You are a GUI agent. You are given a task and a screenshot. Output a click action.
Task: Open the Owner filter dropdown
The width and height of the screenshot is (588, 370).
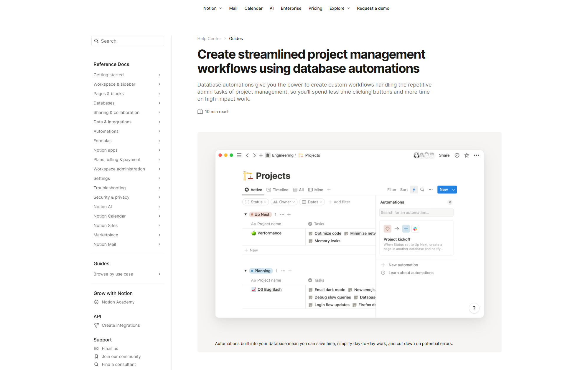tap(284, 202)
